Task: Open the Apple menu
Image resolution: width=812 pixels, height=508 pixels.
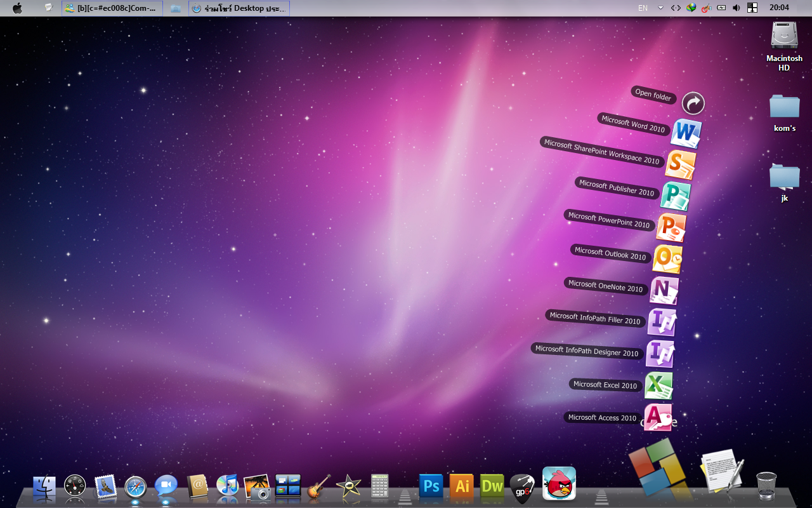Action: 17,8
